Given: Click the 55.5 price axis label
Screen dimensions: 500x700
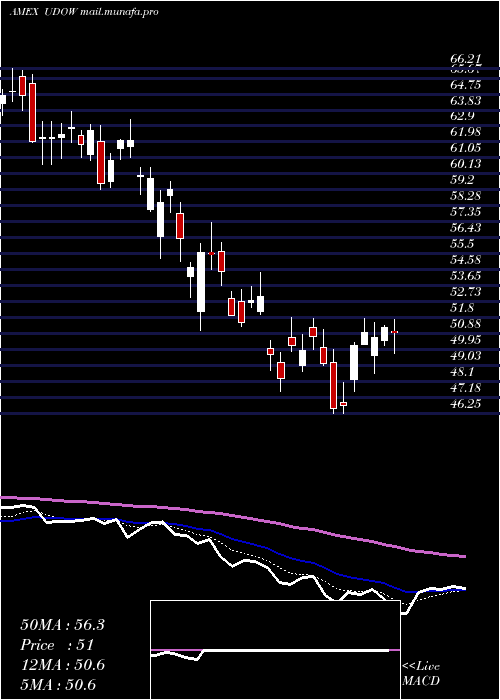Looking at the screenshot, I should [x=462, y=244].
